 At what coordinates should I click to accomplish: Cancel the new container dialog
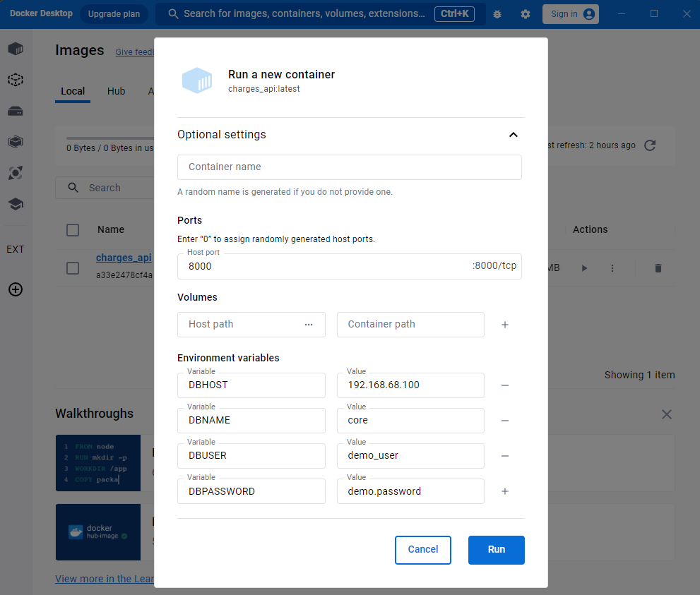[423, 550]
